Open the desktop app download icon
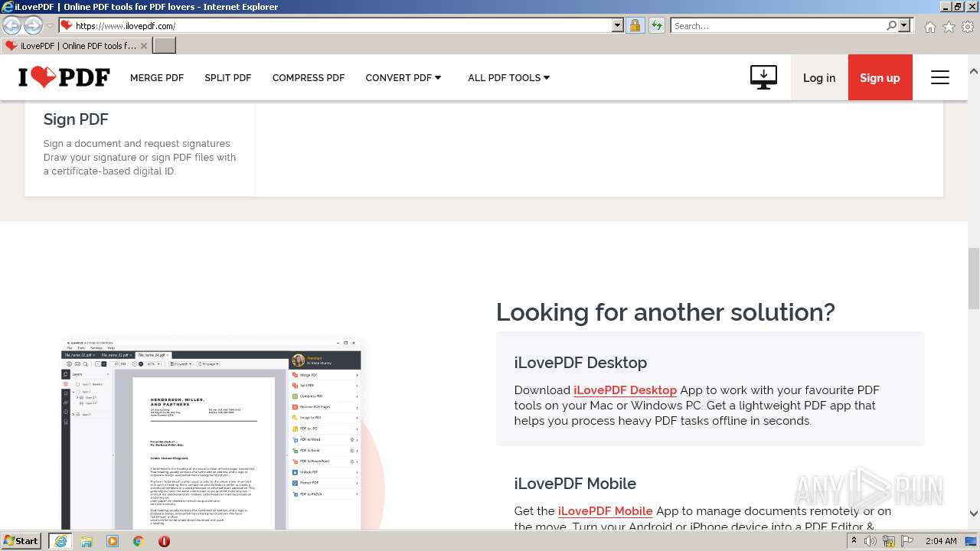The image size is (980, 551). (x=763, y=77)
